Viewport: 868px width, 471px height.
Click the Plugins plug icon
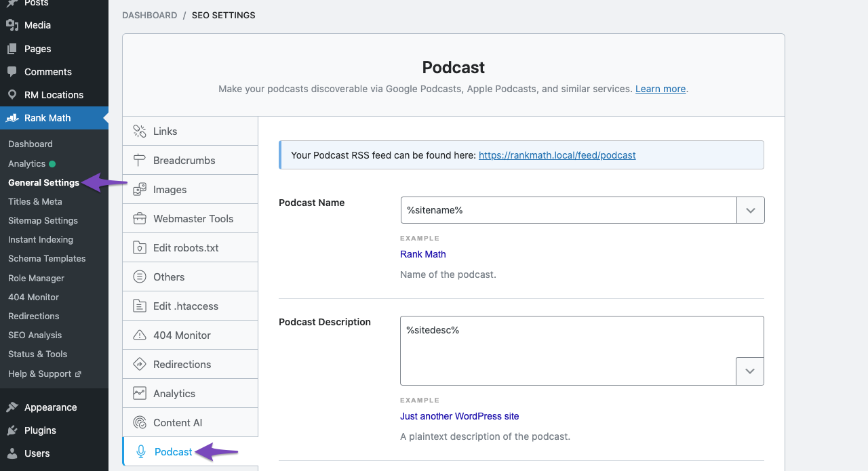tap(12, 430)
